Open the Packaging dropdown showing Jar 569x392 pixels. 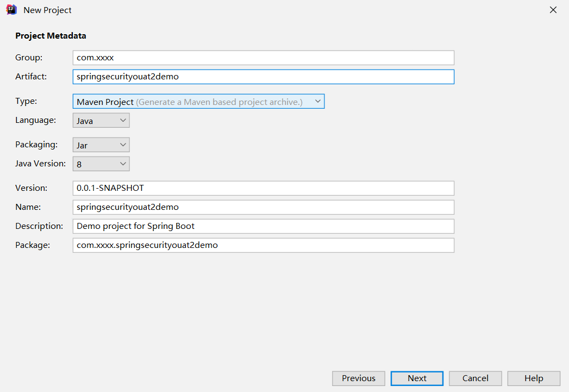point(101,145)
